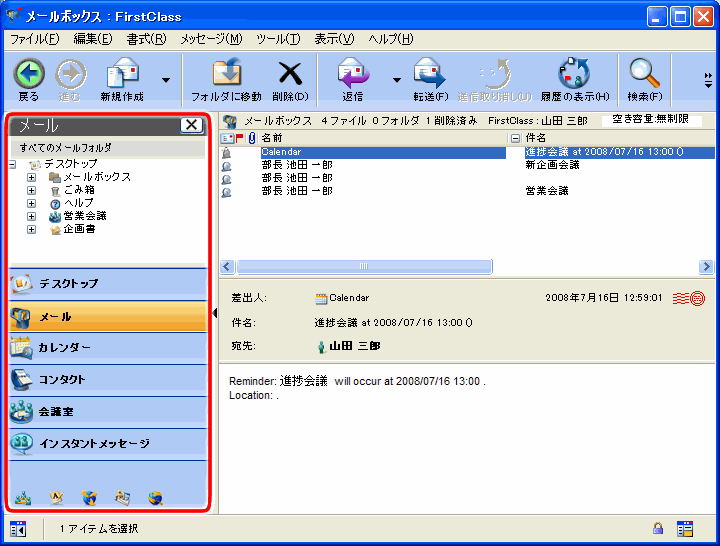
Task: Click the 検索 (Search) magnifier icon
Action: click(x=644, y=73)
